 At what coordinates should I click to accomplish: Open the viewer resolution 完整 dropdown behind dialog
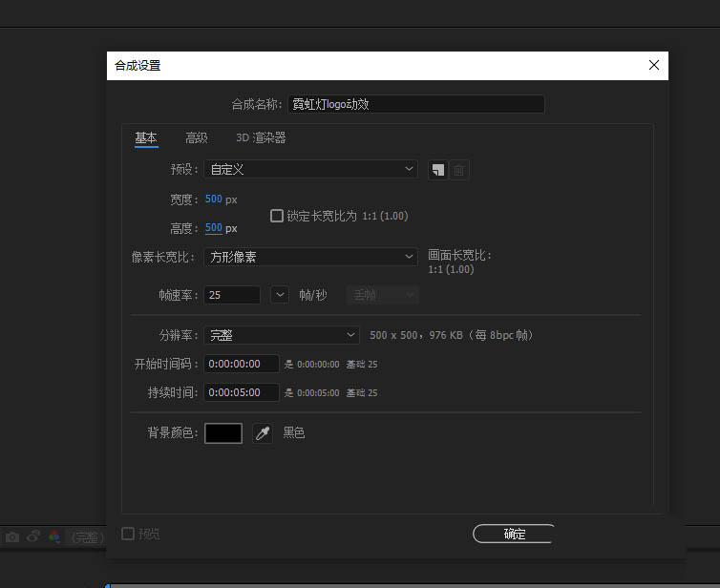[87, 537]
